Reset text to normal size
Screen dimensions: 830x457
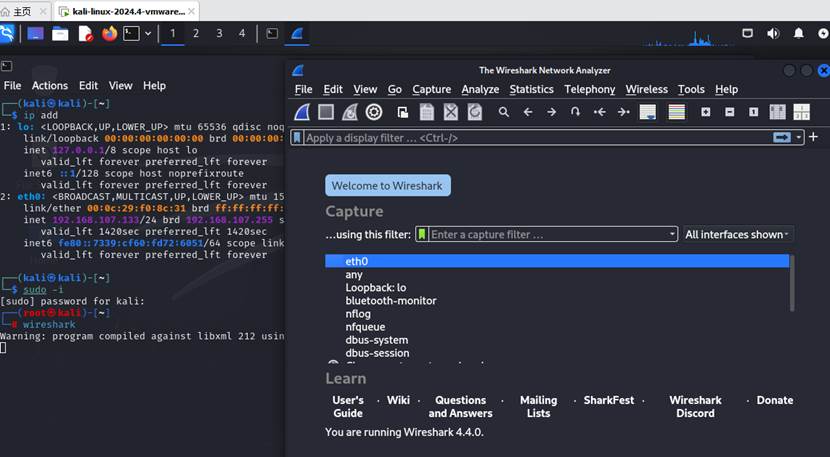tap(754, 112)
